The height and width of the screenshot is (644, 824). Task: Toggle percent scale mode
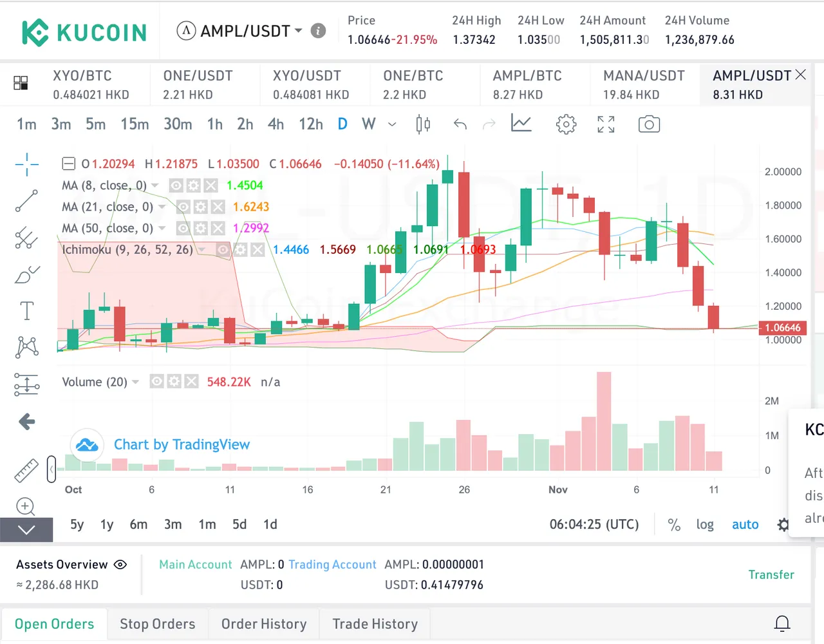coord(674,525)
